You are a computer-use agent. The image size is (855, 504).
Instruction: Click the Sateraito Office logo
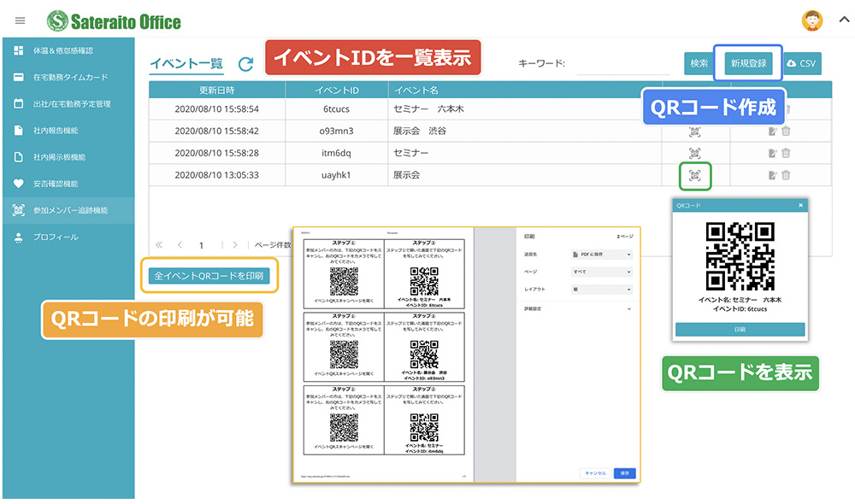pyautogui.click(x=114, y=21)
